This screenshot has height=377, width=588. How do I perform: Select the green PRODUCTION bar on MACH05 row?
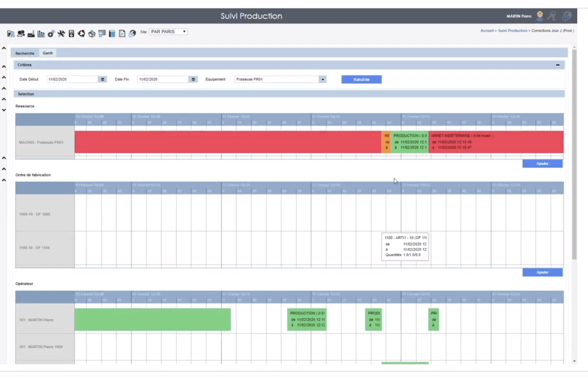[x=410, y=142]
